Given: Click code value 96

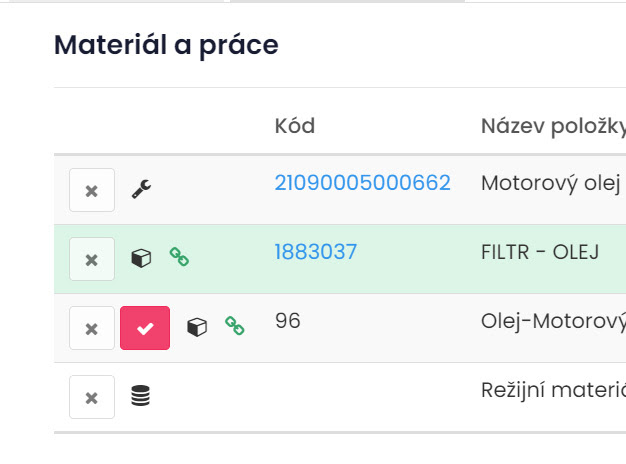Looking at the screenshot, I should [x=287, y=321].
